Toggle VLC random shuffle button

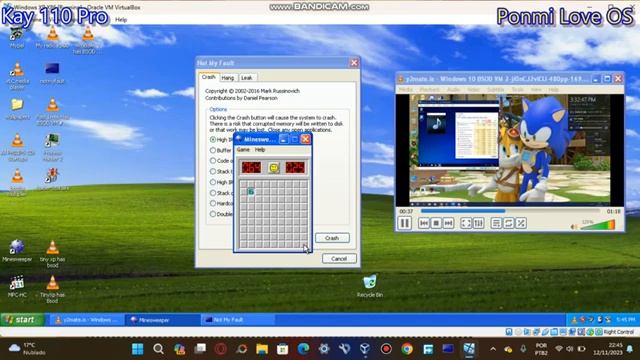(521, 223)
